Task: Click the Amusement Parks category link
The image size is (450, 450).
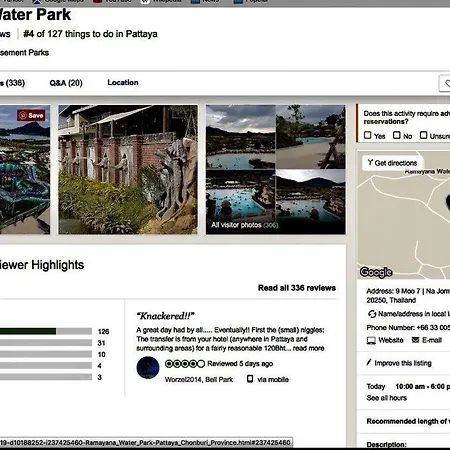Action: click(x=24, y=53)
